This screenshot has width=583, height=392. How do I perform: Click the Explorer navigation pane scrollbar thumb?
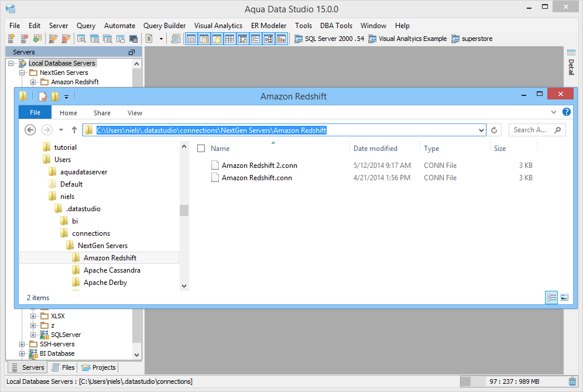[x=184, y=210]
